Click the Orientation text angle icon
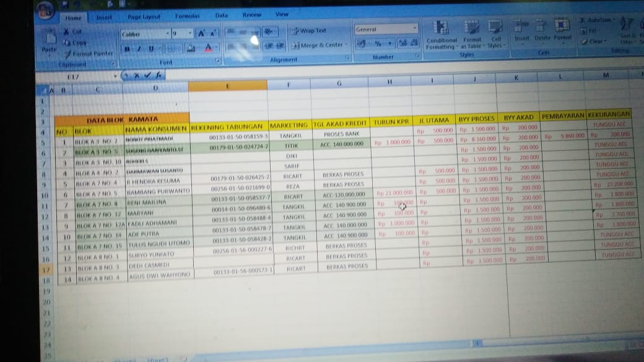 click(x=269, y=32)
